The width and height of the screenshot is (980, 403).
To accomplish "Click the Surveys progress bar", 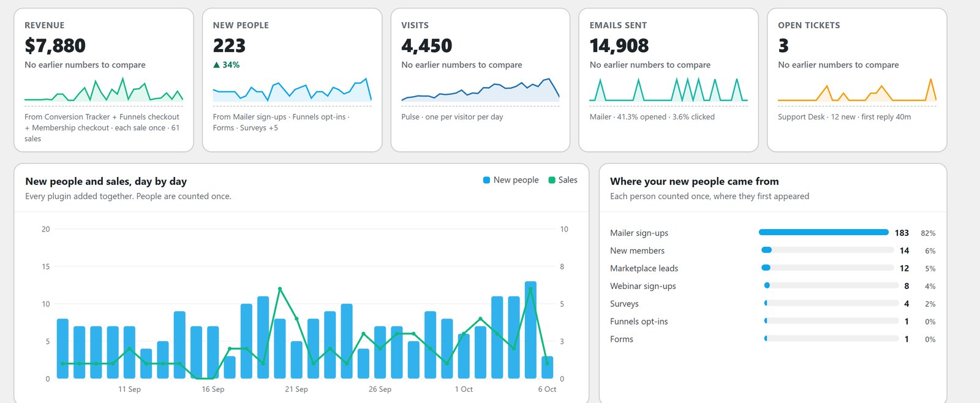I will [831, 303].
